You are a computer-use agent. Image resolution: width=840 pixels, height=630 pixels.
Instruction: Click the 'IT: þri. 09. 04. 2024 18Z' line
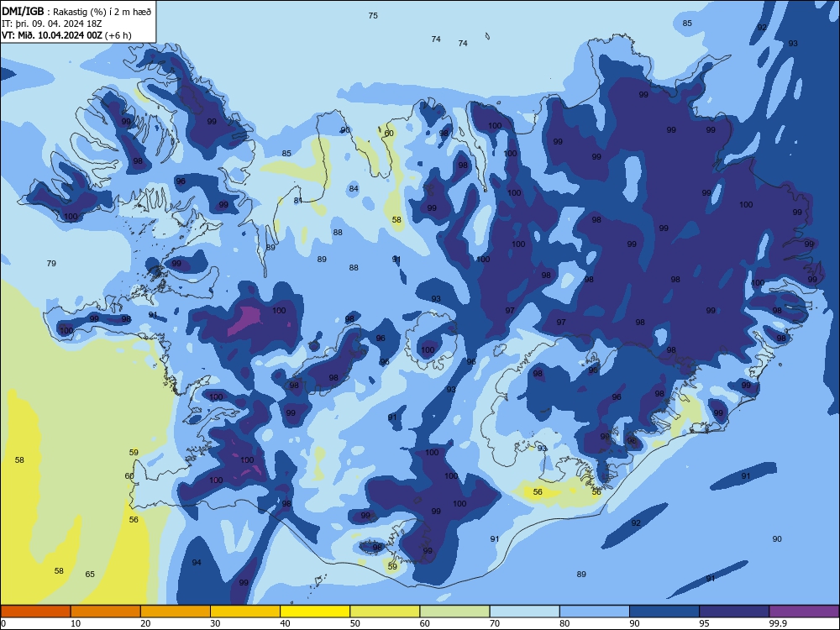pos(51,24)
